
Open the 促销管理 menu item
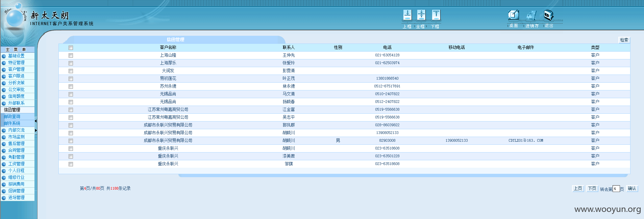16,191
